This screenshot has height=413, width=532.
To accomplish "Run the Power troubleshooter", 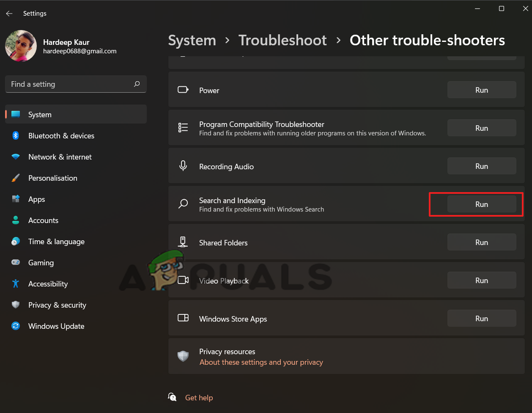I will [482, 90].
